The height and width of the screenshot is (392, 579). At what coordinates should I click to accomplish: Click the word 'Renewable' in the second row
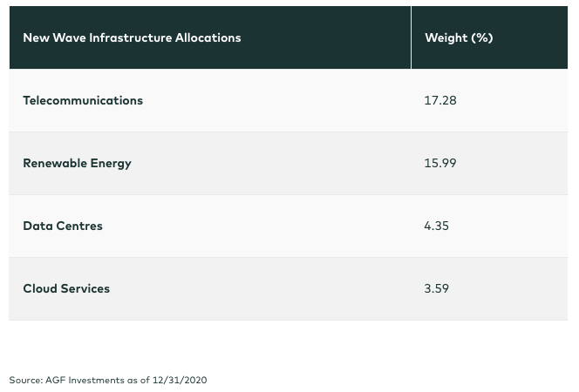(x=55, y=163)
